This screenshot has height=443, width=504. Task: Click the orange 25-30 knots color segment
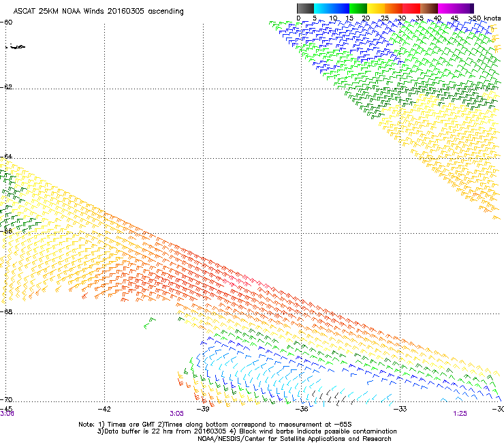point(394,8)
